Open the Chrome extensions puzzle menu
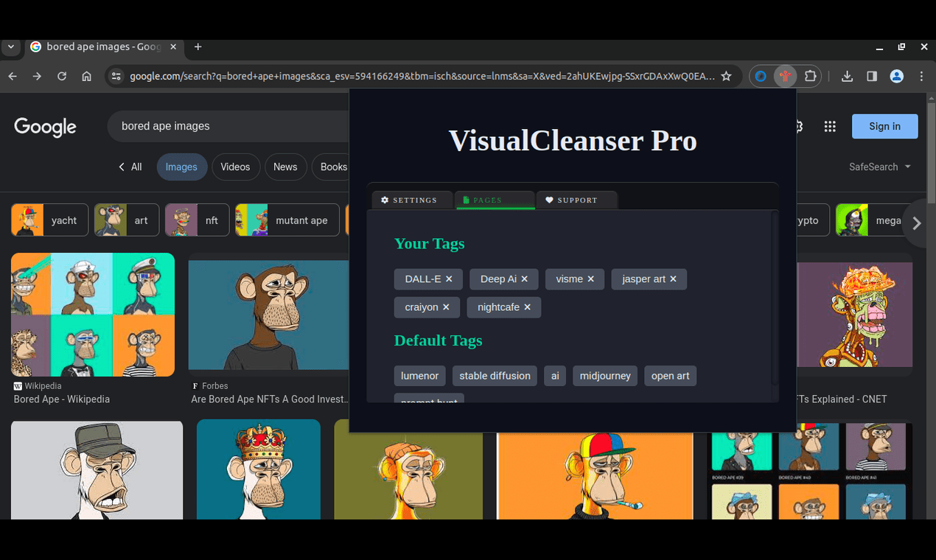 (x=810, y=76)
